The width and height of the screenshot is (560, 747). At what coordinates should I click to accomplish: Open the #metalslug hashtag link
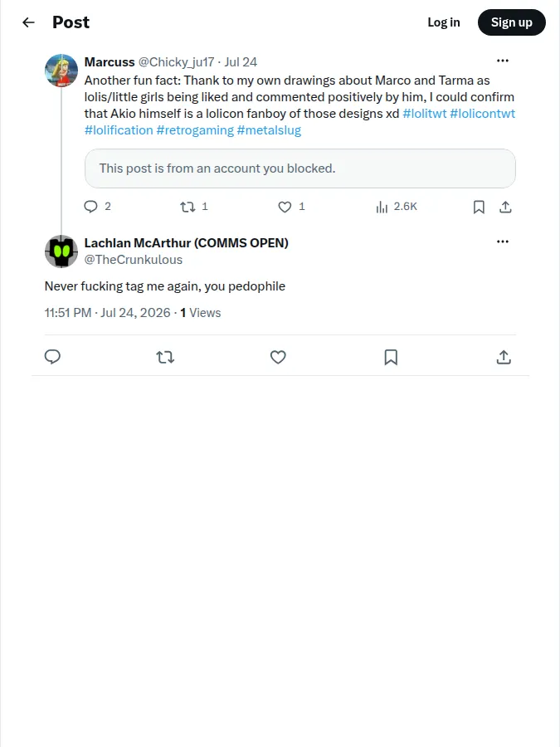pos(269,130)
